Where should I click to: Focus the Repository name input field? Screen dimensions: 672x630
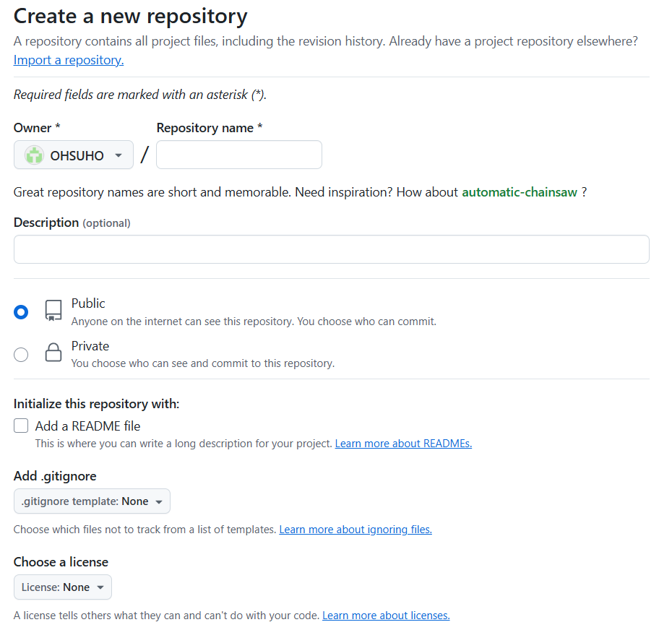point(238,155)
